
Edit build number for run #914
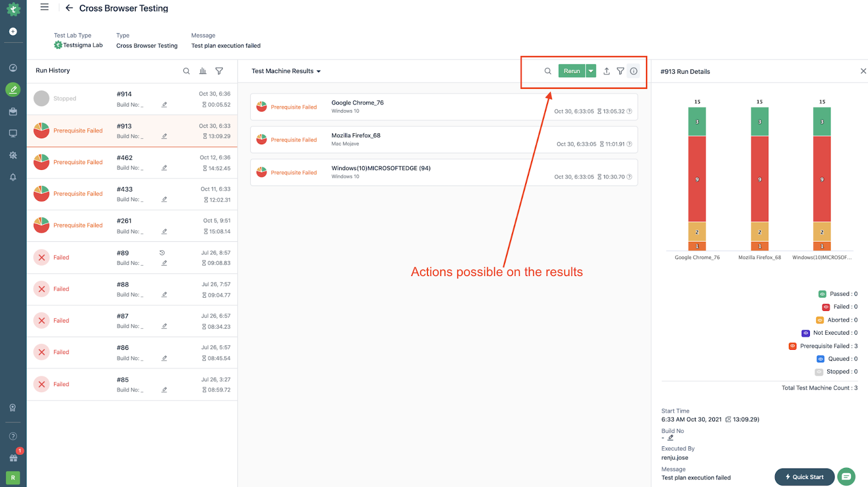164,105
